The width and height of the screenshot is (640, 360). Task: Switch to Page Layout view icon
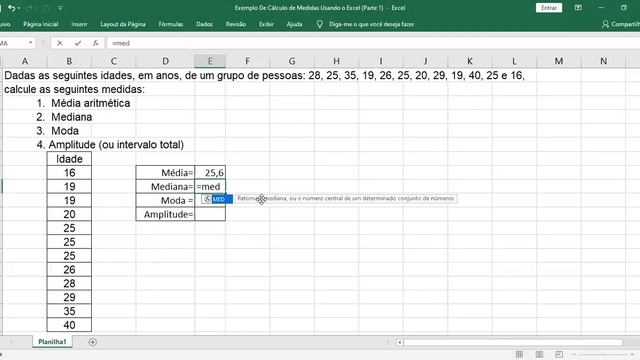(539, 354)
